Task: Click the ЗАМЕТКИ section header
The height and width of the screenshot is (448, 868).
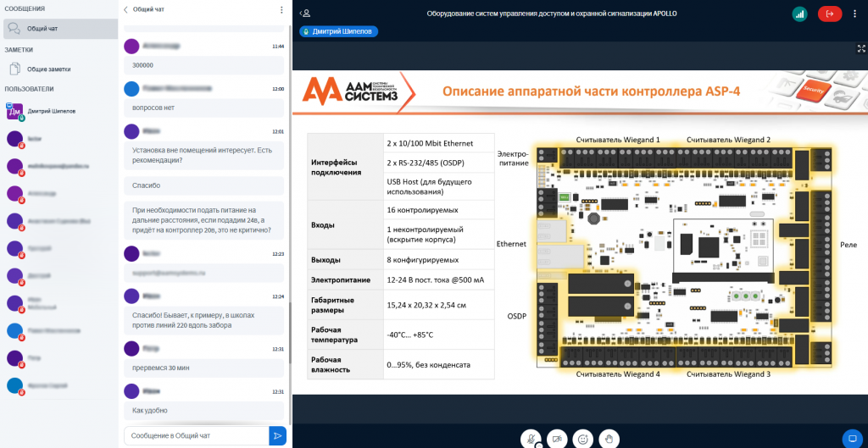Action: point(19,50)
